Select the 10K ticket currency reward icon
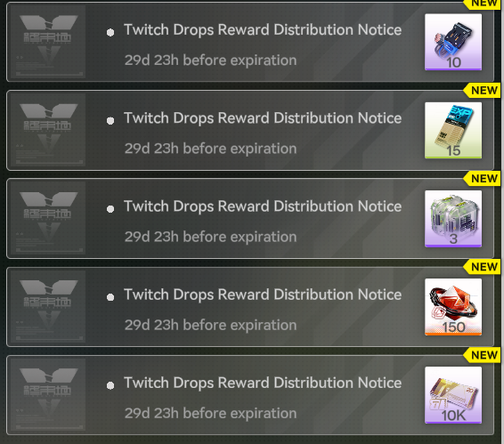504x444 pixels. [x=453, y=395]
